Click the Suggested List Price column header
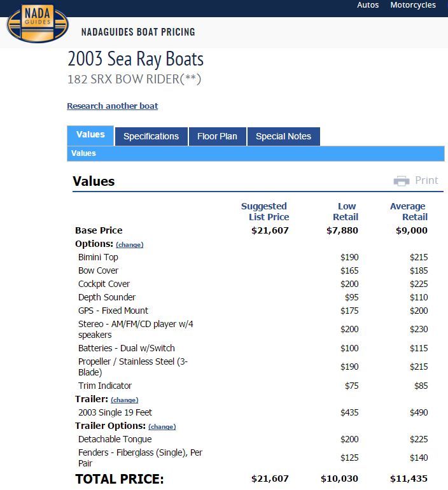Screen dimensions: 448x490 click(x=265, y=211)
